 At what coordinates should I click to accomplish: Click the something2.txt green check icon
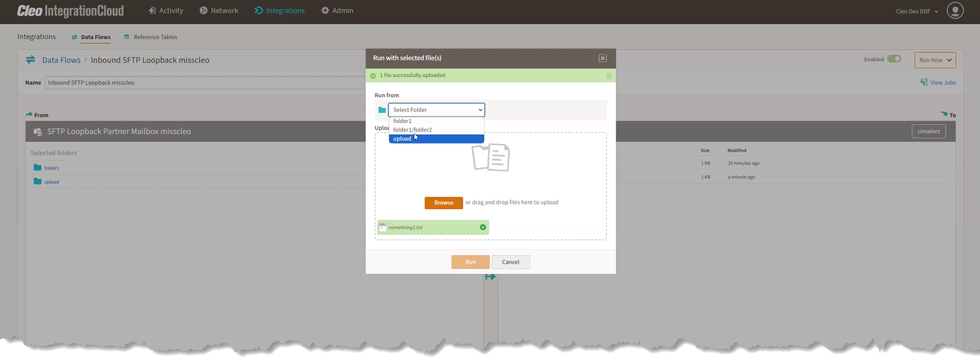pos(483,227)
